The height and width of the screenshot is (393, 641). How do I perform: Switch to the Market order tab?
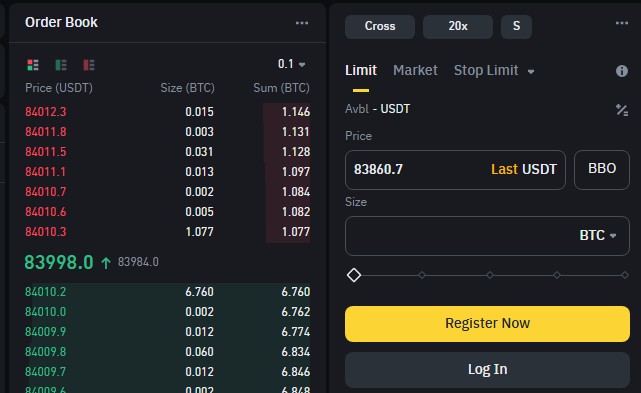click(x=415, y=70)
